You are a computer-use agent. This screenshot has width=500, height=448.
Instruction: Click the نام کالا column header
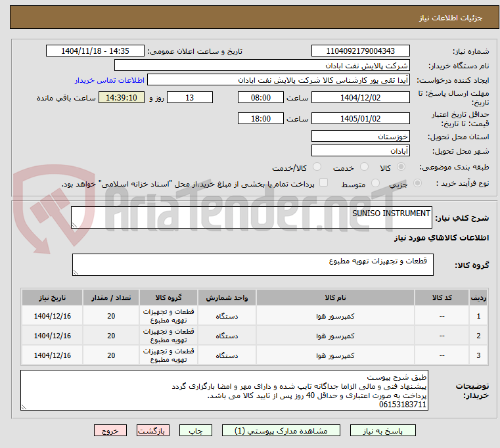[335, 298]
